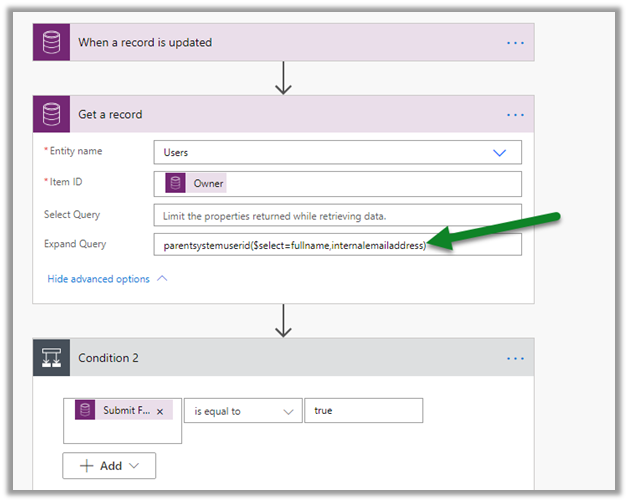Click the 'Get a record' header title

click(x=110, y=115)
